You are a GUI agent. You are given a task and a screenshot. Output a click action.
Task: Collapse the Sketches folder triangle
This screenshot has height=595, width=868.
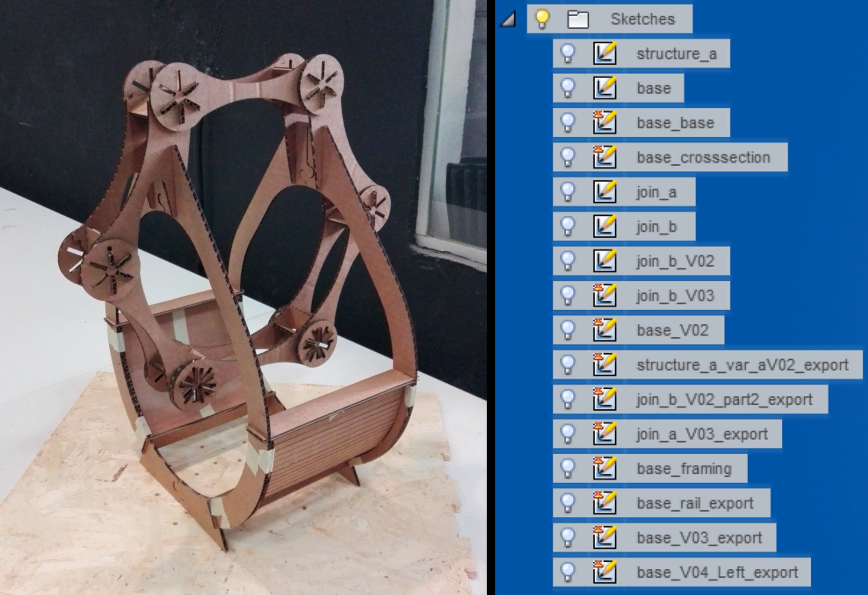point(509,19)
